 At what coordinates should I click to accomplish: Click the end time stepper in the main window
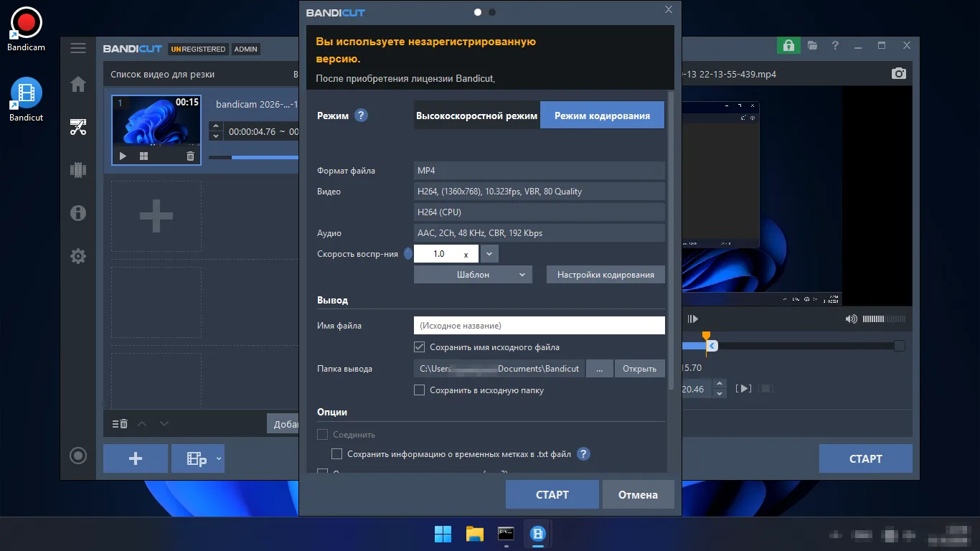pos(720,389)
